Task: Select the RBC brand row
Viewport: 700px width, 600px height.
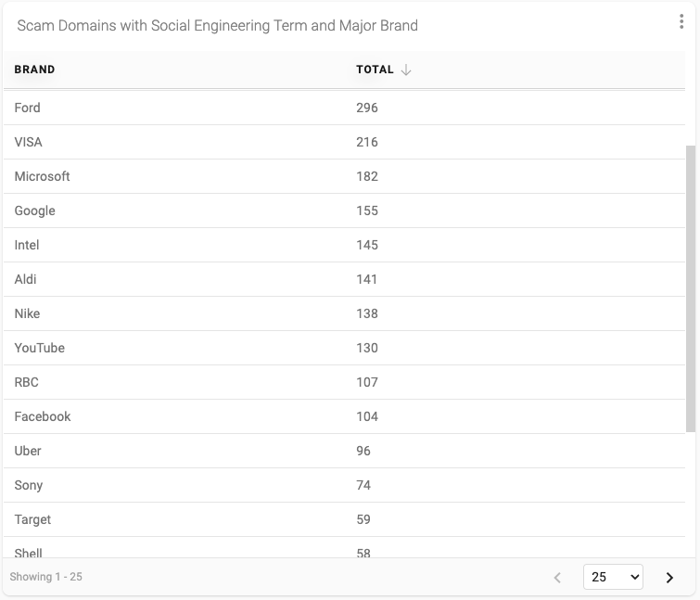Action: [x=344, y=383]
